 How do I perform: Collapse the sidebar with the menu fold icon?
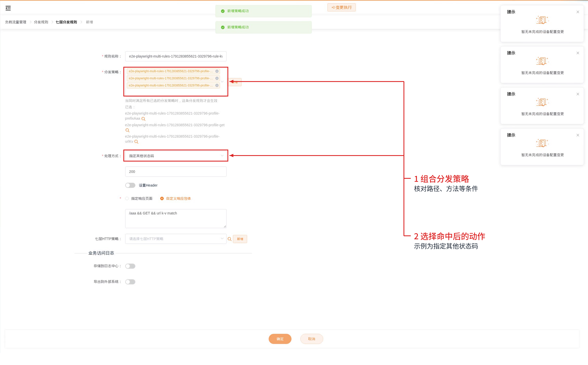(x=8, y=8)
